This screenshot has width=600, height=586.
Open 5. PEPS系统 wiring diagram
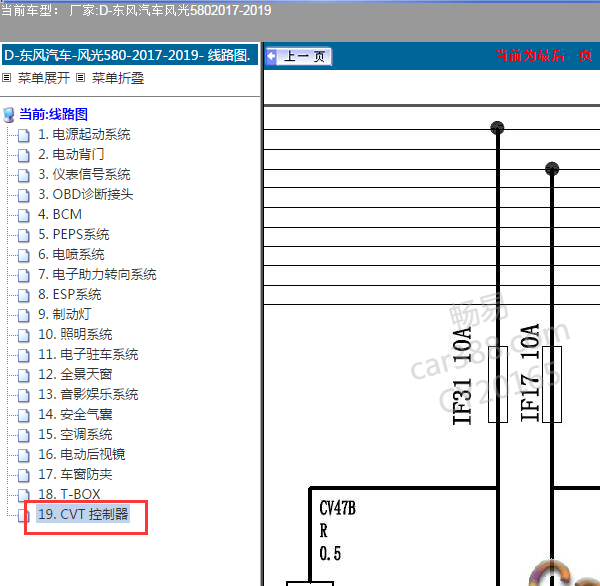pyautogui.click(x=73, y=234)
